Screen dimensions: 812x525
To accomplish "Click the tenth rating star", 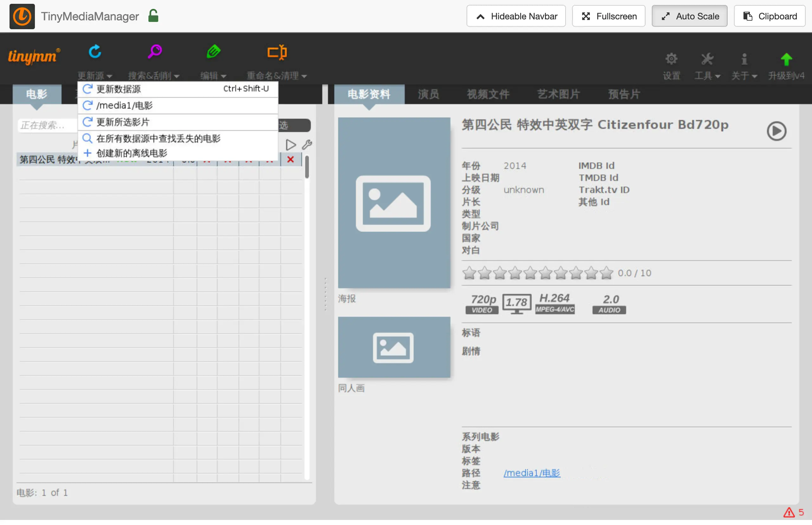I will (606, 273).
